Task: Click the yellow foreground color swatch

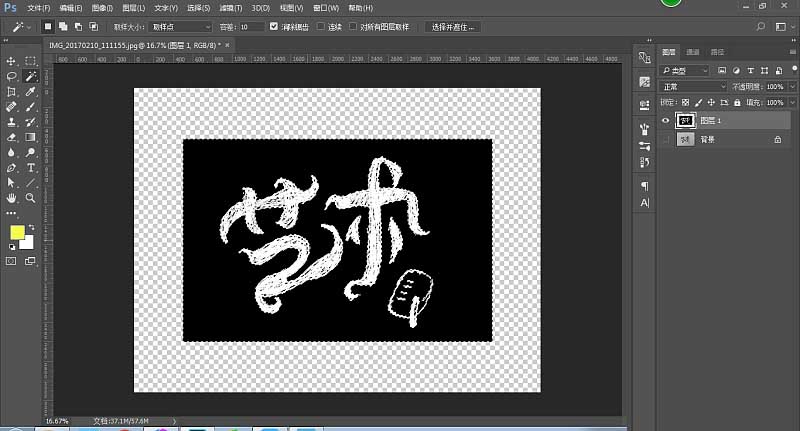Action: point(17,233)
